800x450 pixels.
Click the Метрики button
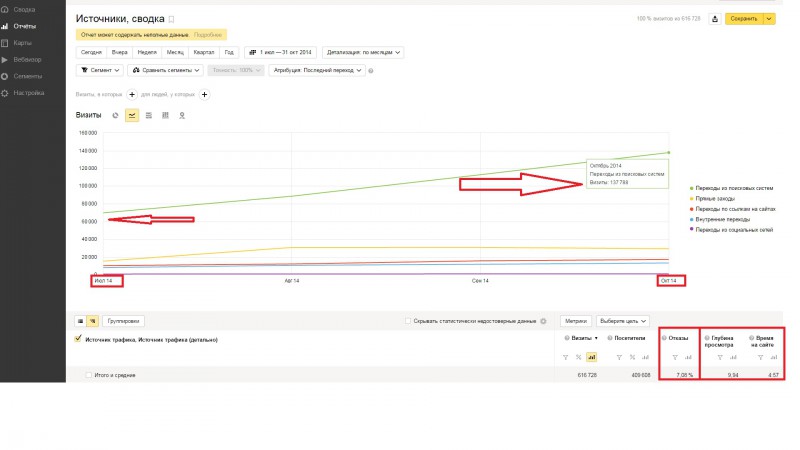click(x=576, y=321)
